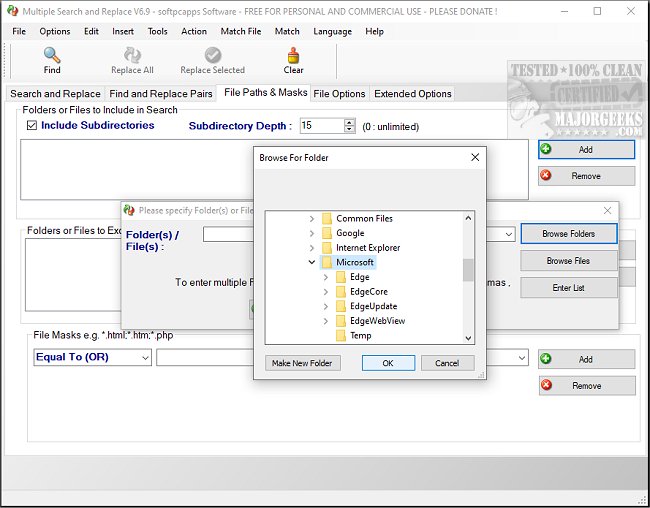This screenshot has width=650, height=508.
Task: Select the EdgeWebView folder icon
Action: click(340, 321)
